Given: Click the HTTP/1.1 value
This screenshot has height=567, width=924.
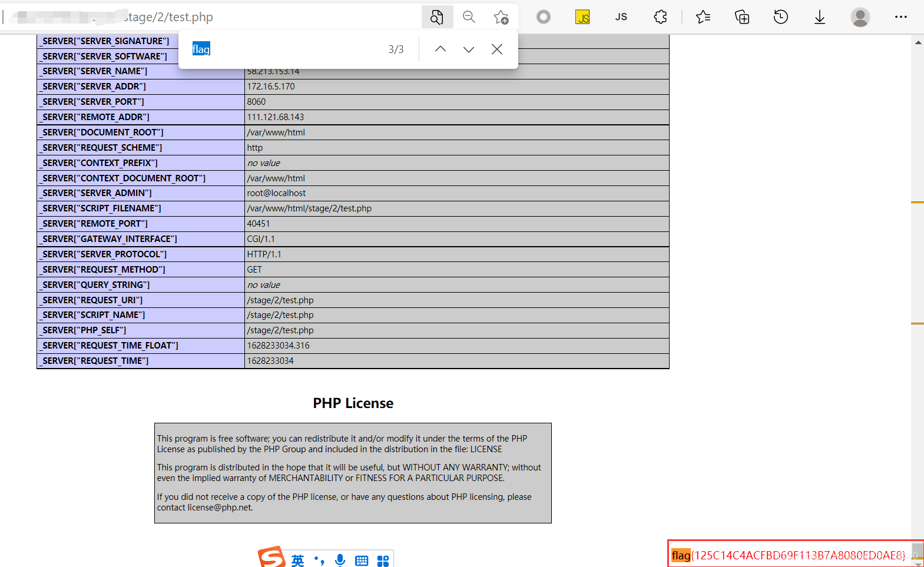Looking at the screenshot, I should point(264,254).
